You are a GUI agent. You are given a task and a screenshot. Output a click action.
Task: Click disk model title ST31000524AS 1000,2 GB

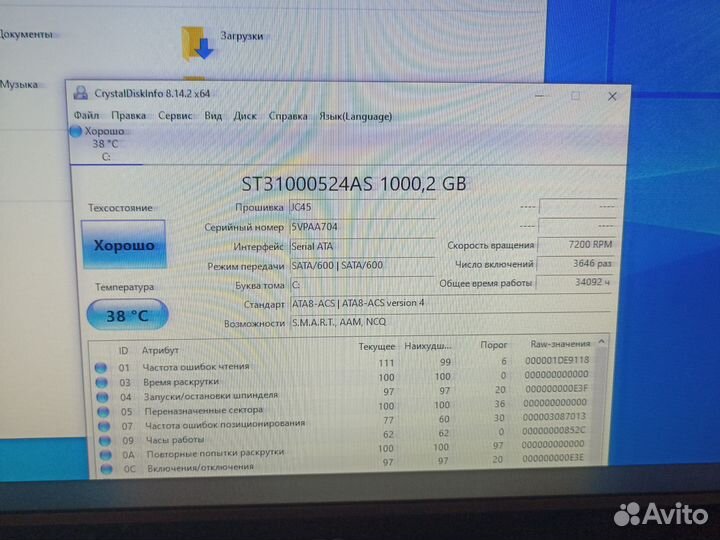354,184
